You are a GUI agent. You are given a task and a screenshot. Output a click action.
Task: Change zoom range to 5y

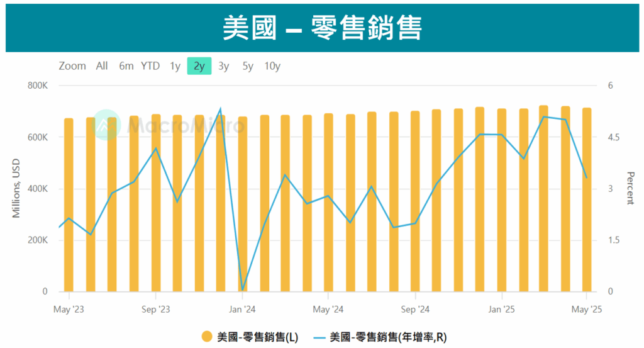click(x=248, y=66)
